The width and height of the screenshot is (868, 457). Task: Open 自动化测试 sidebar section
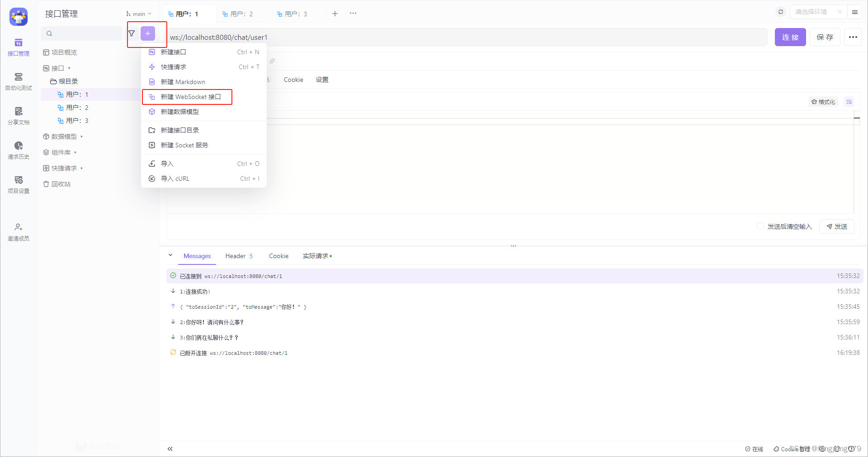click(x=19, y=82)
